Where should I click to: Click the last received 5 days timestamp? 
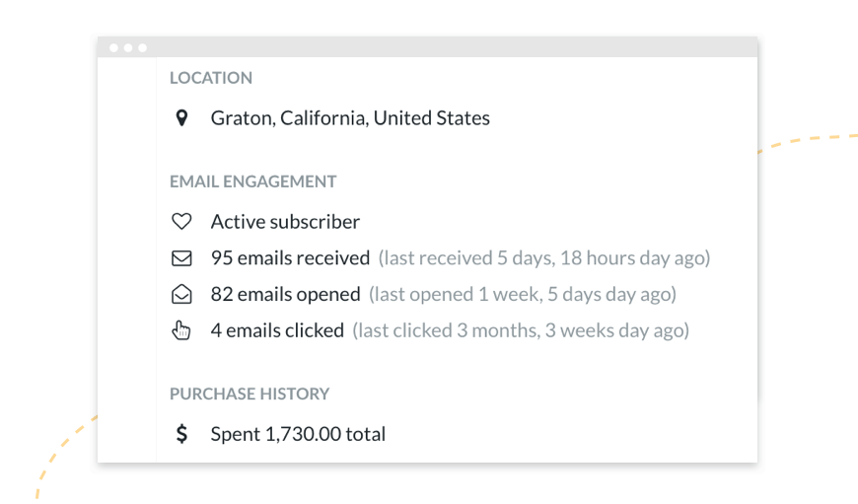point(544,258)
